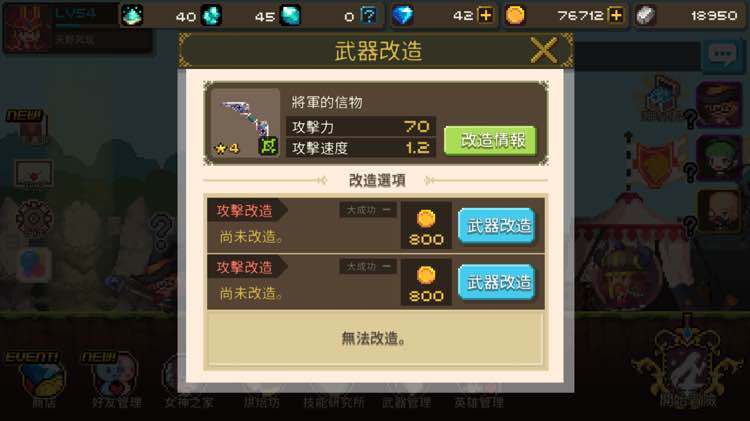The image size is (750, 421).
Task: Click 武器改造 button in second option row
Action: (496, 282)
